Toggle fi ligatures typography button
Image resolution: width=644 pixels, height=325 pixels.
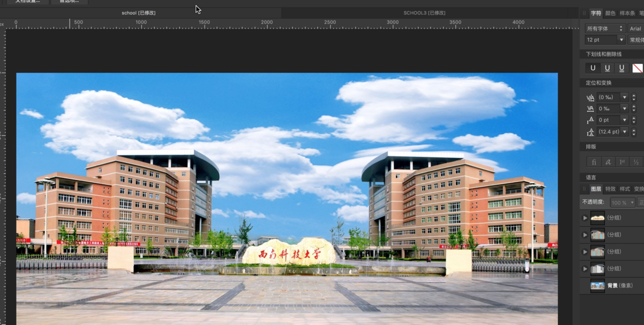(594, 162)
